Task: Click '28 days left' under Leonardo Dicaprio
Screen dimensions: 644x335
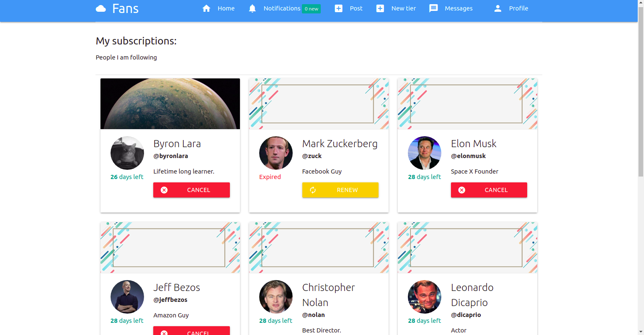Action: [x=425, y=321]
